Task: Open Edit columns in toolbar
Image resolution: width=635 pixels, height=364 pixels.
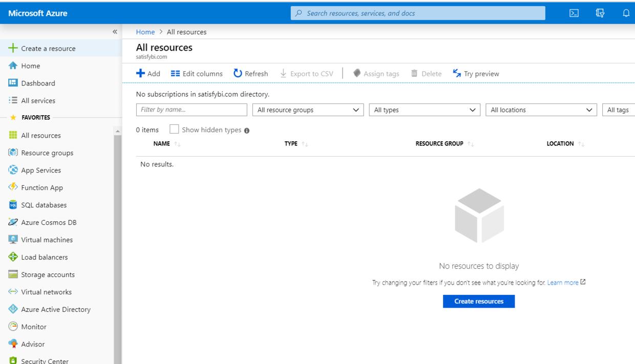Action: click(196, 73)
